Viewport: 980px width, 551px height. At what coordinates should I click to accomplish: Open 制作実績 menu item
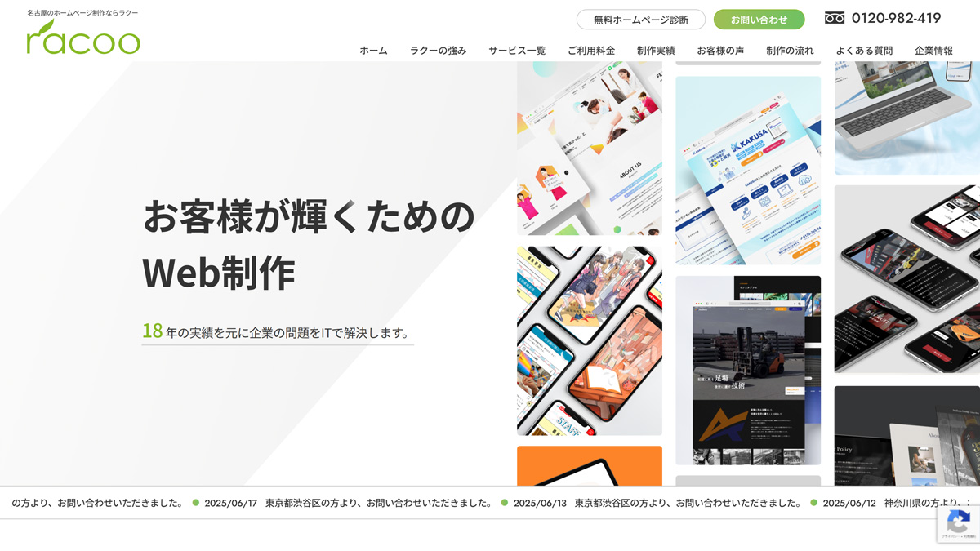[656, 51]
